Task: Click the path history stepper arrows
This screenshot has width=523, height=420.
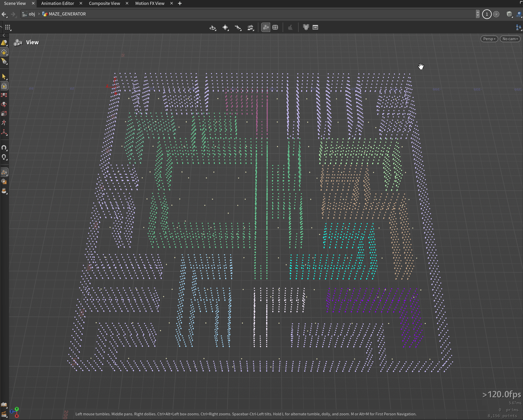Action: click(478, 14)
